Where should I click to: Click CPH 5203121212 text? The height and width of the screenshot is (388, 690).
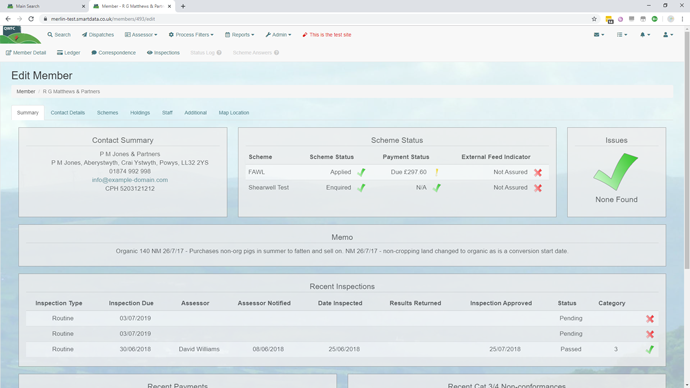(x=130, y=189)
